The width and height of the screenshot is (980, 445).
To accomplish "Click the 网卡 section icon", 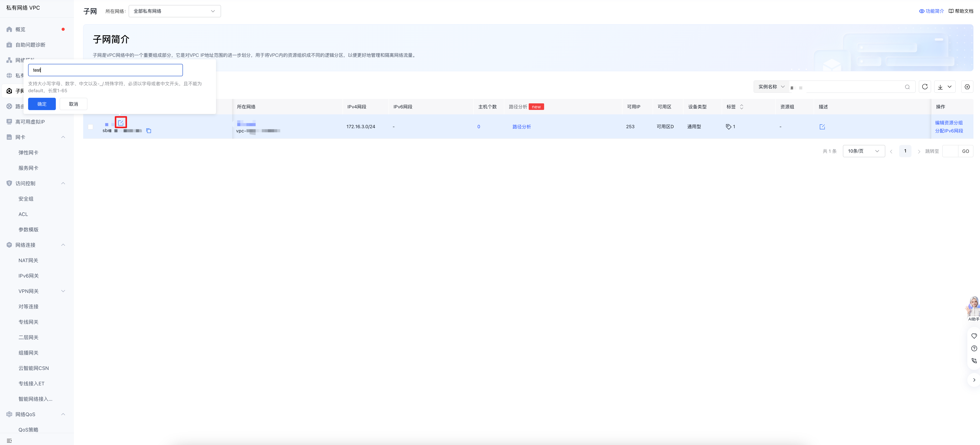I will tap(9, 137).
